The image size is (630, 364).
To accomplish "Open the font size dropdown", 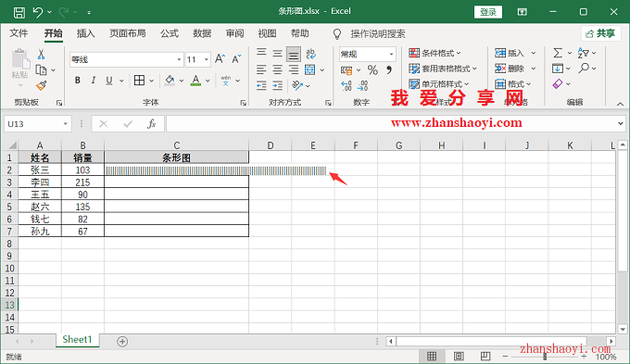I will click(x=206, y=59).
